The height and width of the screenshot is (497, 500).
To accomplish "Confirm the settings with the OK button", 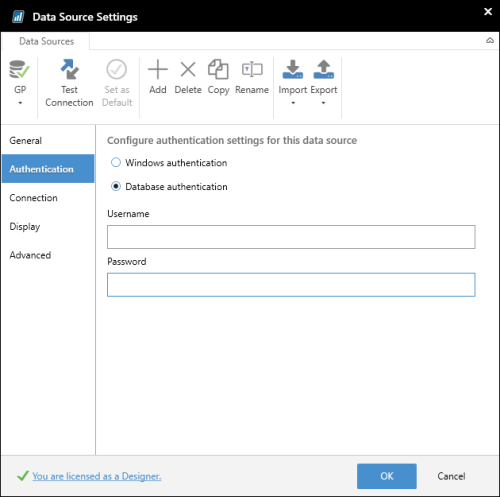I will point(387,476).
